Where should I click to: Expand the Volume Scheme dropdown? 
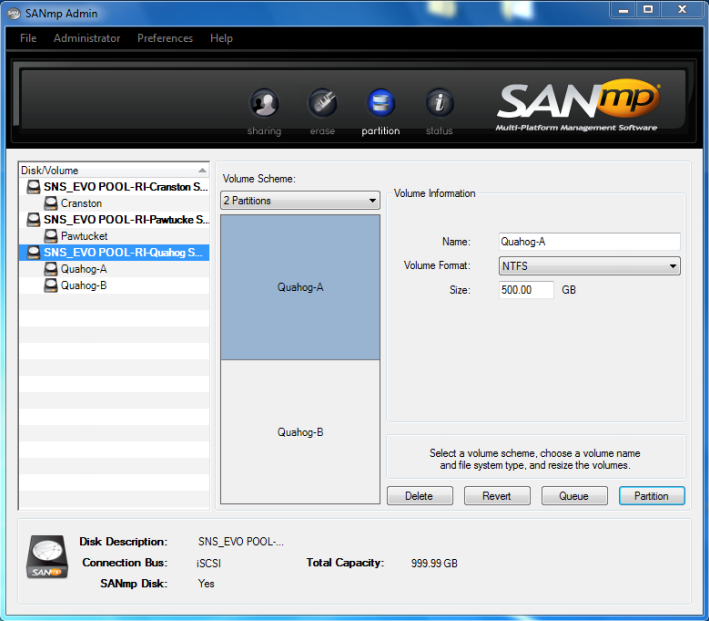300,200
